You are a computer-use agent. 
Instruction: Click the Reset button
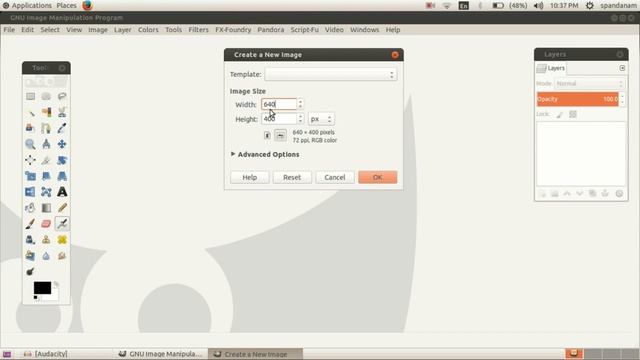(292, 177)
